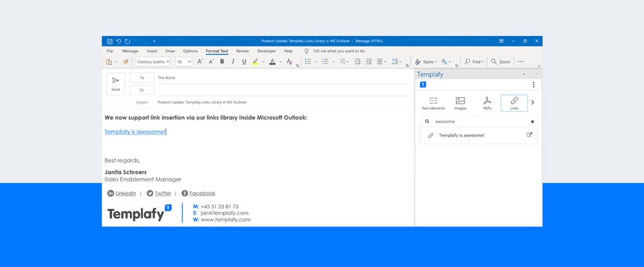Click the blue Templafy T logo

pyautogui.click(x=423, y=84)
